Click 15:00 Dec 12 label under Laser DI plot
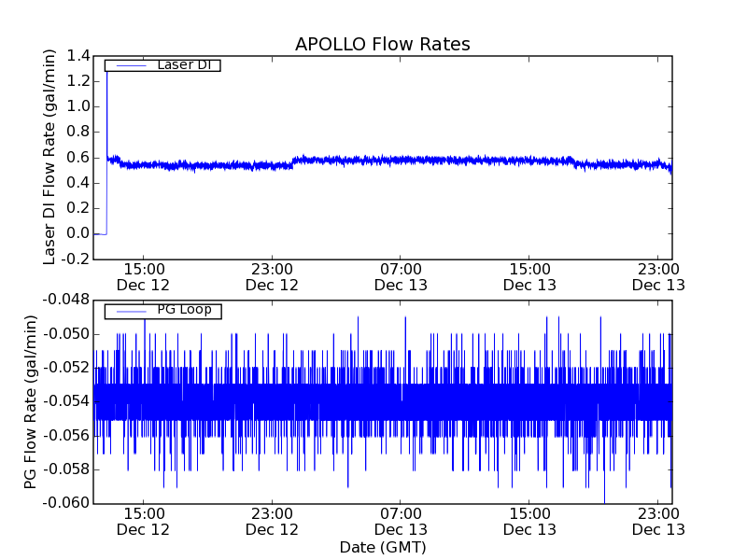 tap(144, 277)
